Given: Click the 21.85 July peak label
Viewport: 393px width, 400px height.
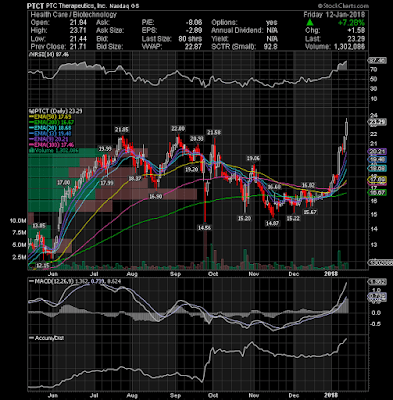Looking at the screenshot, I should click(122, 129).
